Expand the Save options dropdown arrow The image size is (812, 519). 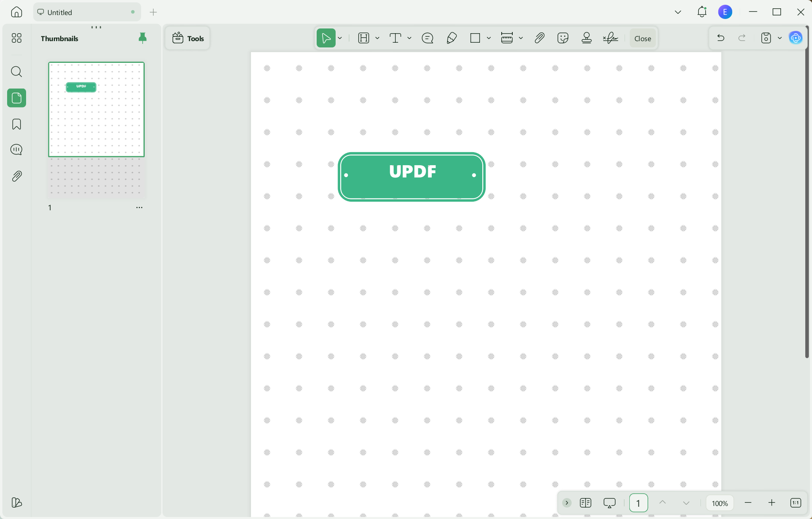click(780, 38)
